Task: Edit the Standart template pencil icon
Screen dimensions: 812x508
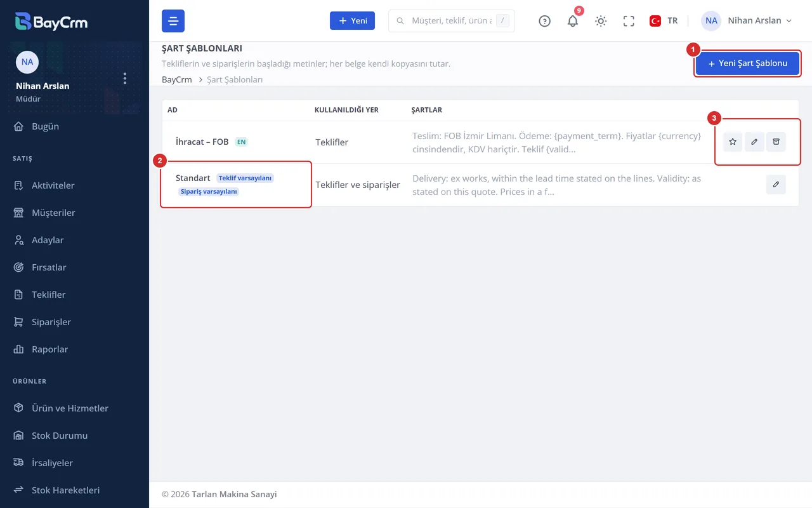Action: pyautogui.click(x=776, y=184)
